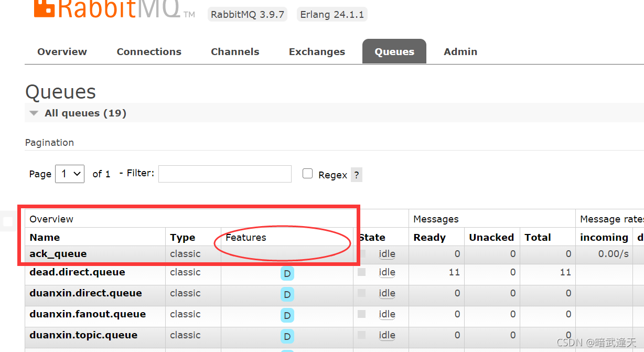Open the dead.direct.queue link
Image resolution: width=644 pixels, height=352 pixels.
[77, 272]
